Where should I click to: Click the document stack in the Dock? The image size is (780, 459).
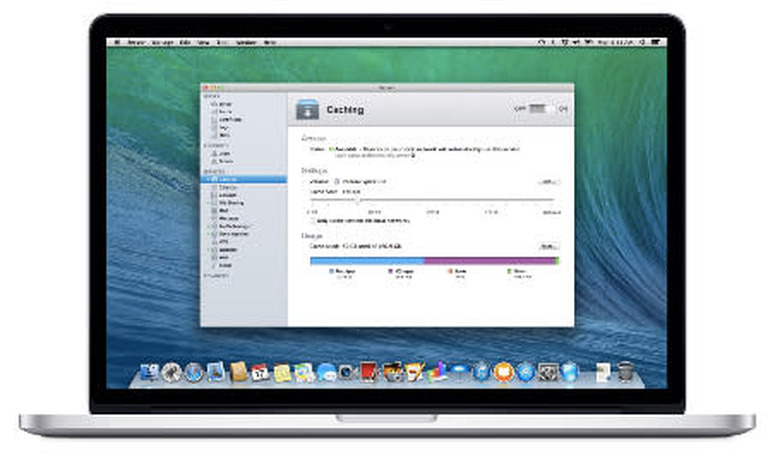coord(602,373)
